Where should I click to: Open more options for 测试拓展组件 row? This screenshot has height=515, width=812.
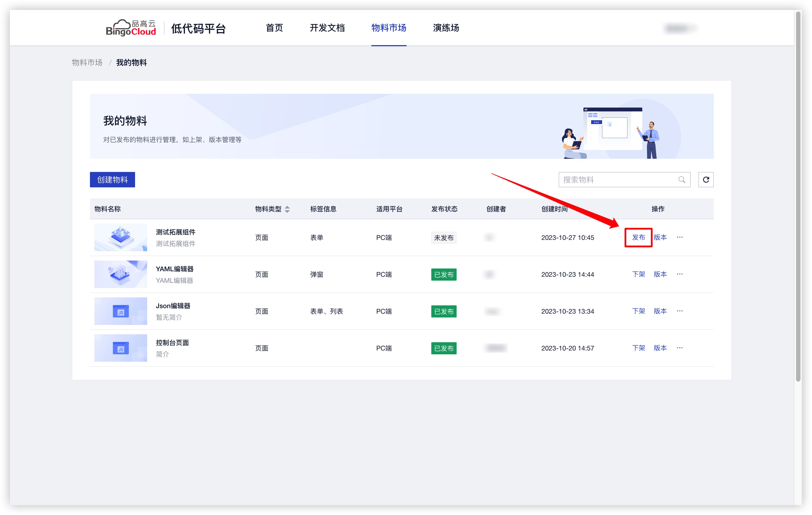point(679,237)
